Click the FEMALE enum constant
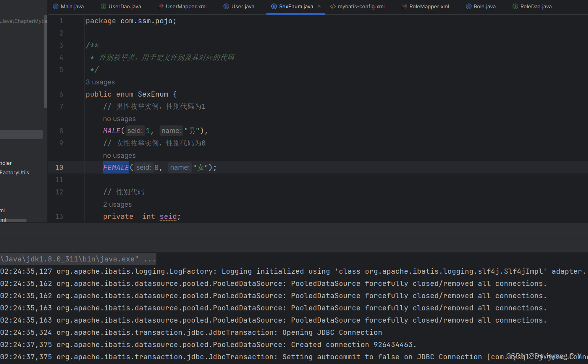588x364 pixels. click(116, 168)
